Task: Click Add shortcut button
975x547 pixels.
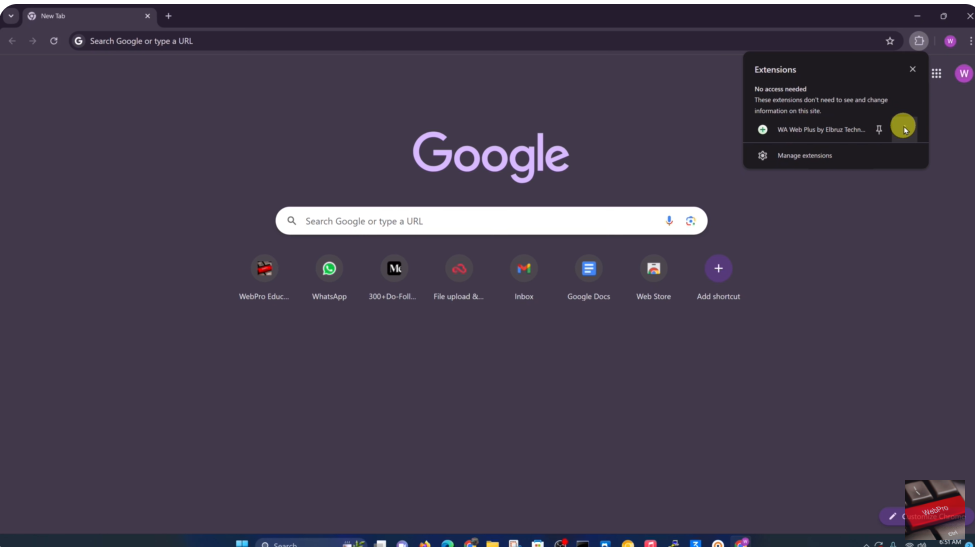Action: [718, 278]
